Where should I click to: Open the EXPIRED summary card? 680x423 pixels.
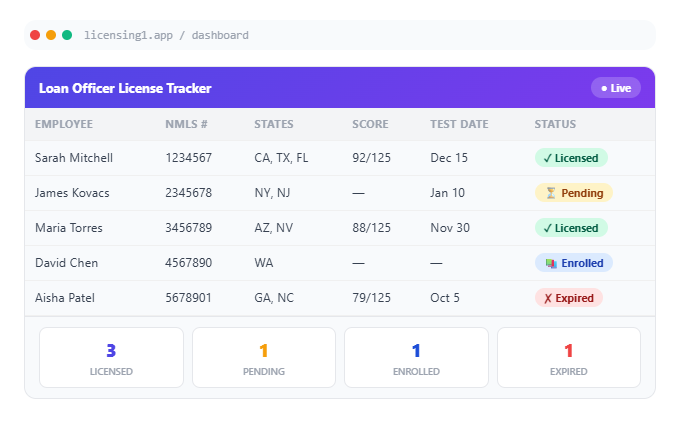(x=569, y=357)
